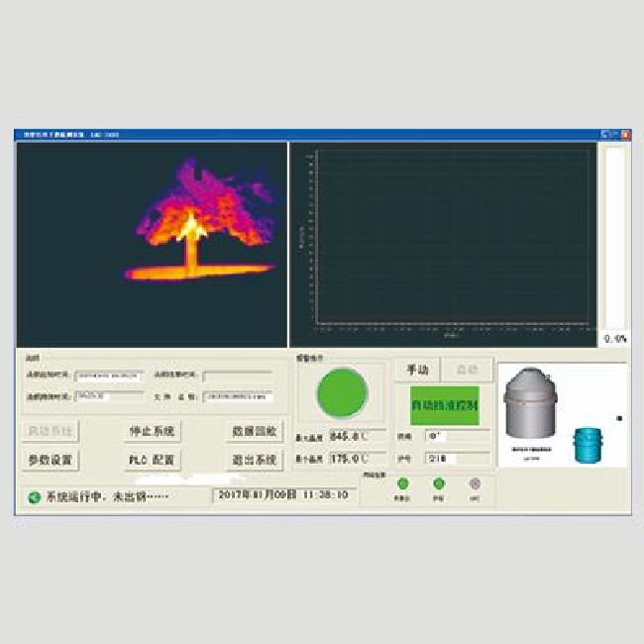Click the green automatic slag control button
Screen dimensions: 644x644
[x=443, y=406]
